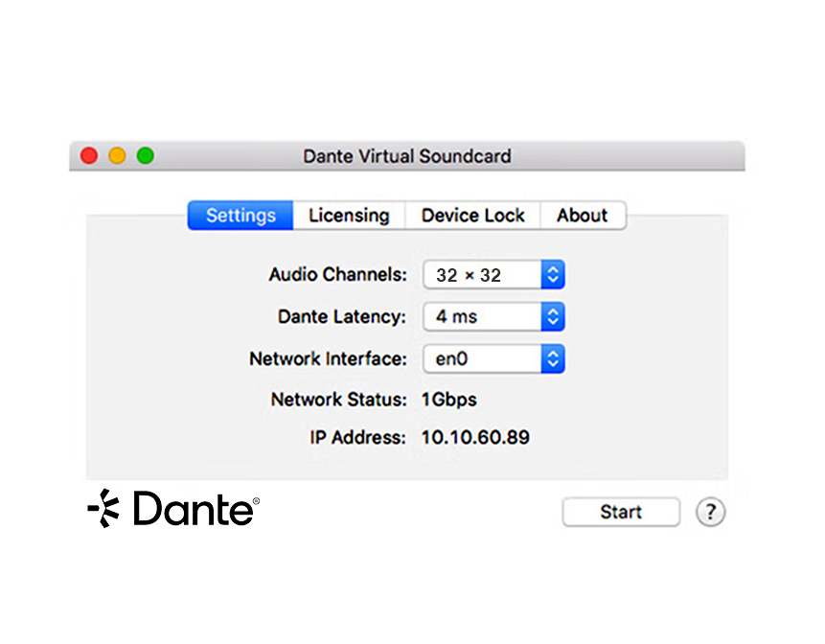Open the Device Lock tab
This screenshot has height=644, width=825.
(x=472, y=216)
